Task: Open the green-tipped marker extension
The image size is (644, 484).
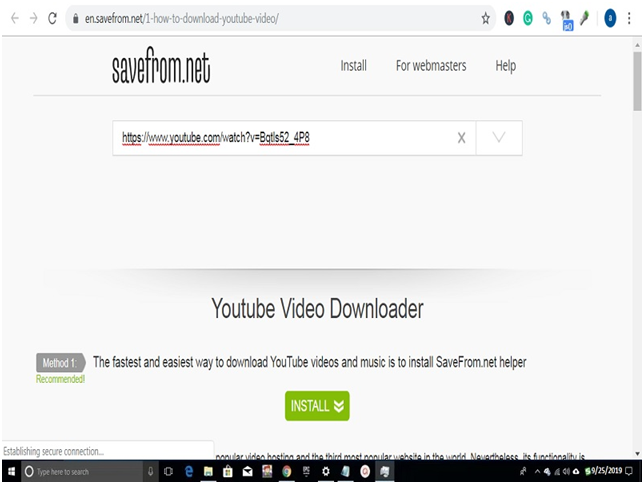Action: tap(585, 18)
